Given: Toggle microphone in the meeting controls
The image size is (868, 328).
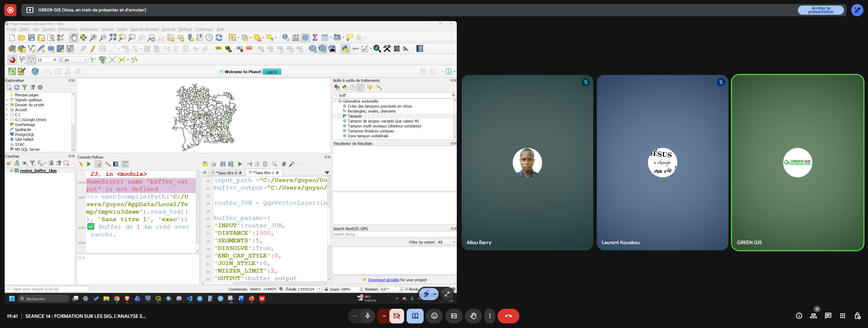Looking at the screenshot, I should 368,316.
